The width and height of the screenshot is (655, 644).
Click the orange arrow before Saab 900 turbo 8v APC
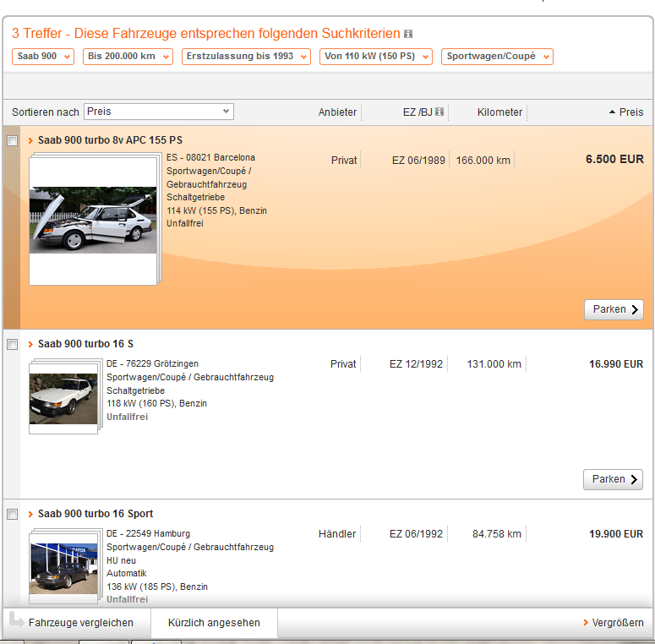30,141
